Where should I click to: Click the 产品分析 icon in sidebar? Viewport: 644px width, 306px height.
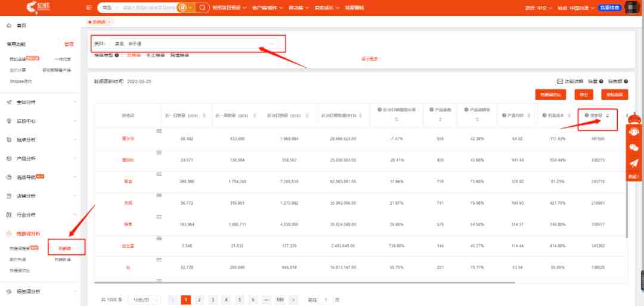[10, 158]
